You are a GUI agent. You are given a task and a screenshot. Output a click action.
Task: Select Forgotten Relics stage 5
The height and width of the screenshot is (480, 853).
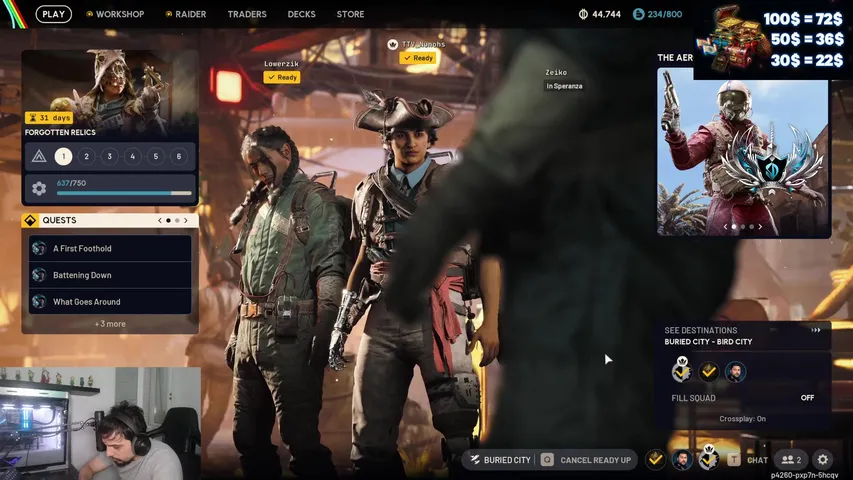point(156,157)
